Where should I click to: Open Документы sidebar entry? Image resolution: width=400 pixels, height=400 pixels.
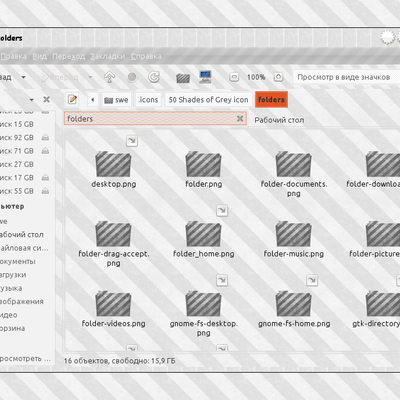tap(18, 261)
